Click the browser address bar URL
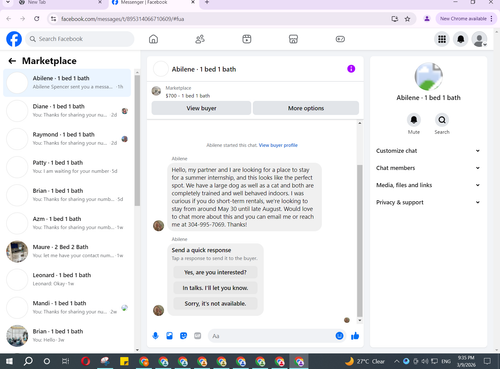Screen dimensions: 500x369 pos(123,19)
